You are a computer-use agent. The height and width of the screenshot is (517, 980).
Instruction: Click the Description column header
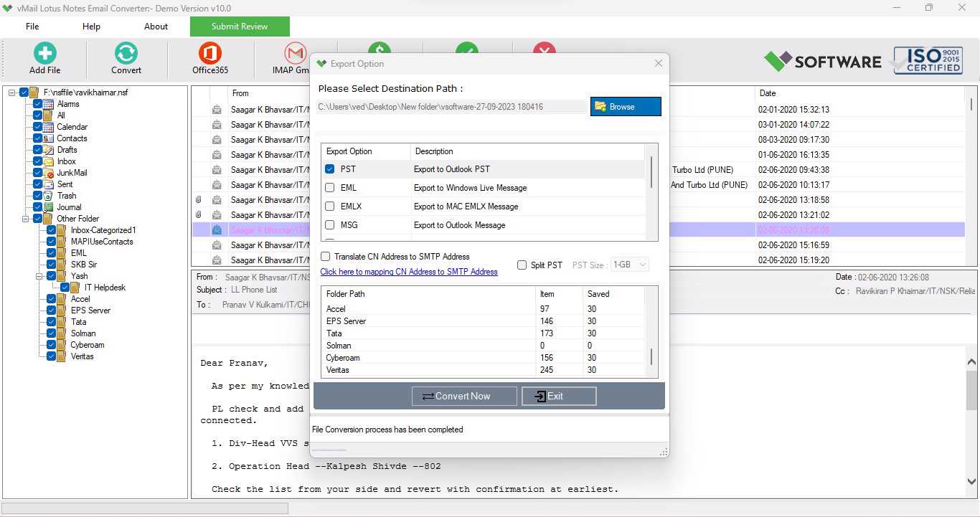[x=528, y=151]
